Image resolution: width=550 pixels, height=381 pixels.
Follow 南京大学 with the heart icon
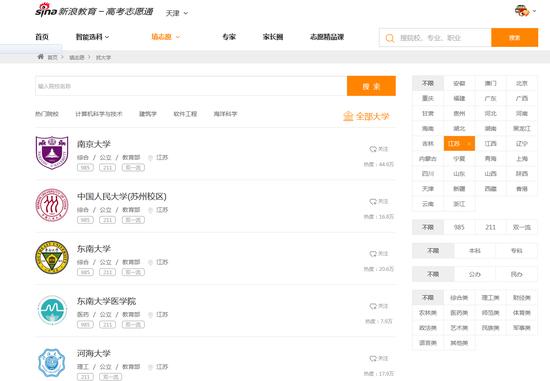373,149
